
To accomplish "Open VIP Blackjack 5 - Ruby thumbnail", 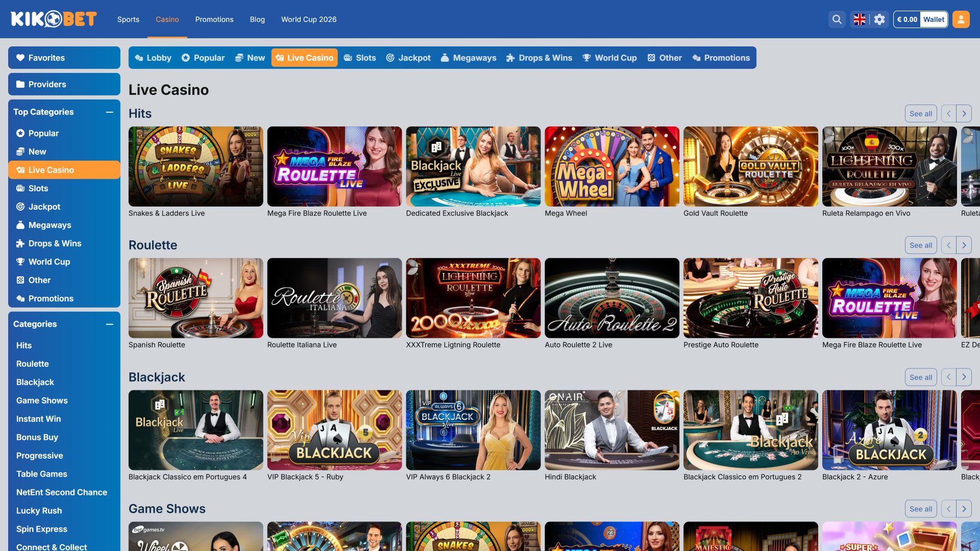I will coord(334,430).
